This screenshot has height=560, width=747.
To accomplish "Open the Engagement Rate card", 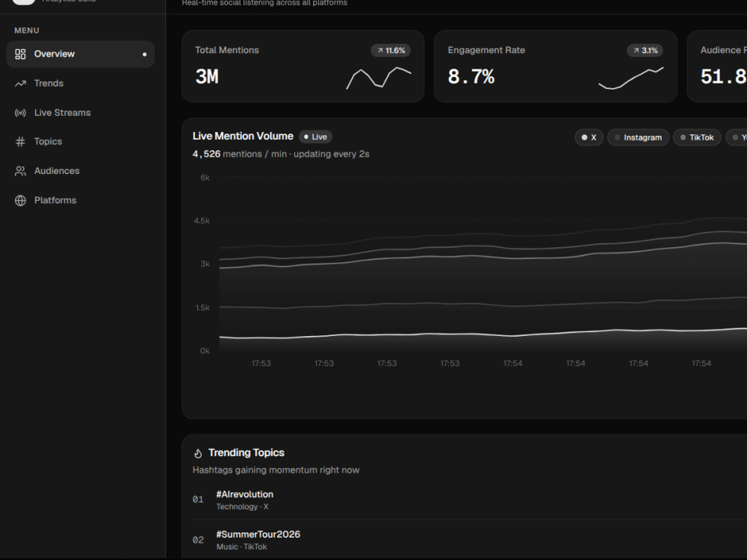I will click(556, 66).
